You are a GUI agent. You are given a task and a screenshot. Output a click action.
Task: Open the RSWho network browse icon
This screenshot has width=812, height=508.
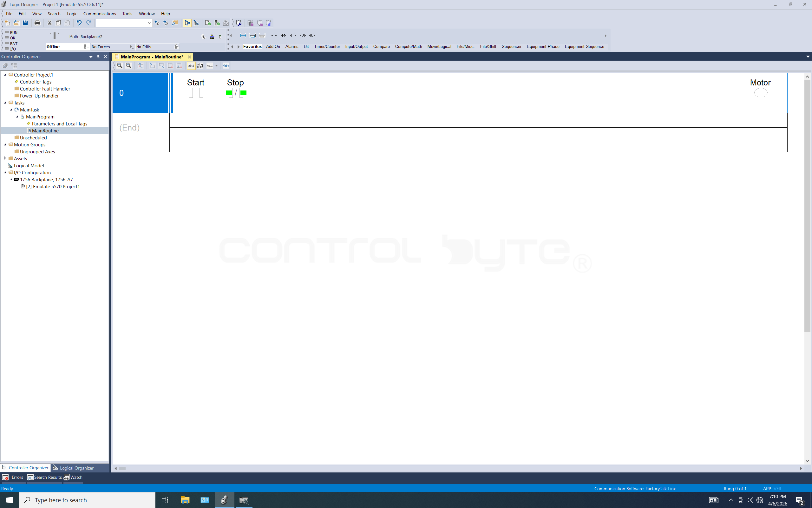(x=212, y=37)
